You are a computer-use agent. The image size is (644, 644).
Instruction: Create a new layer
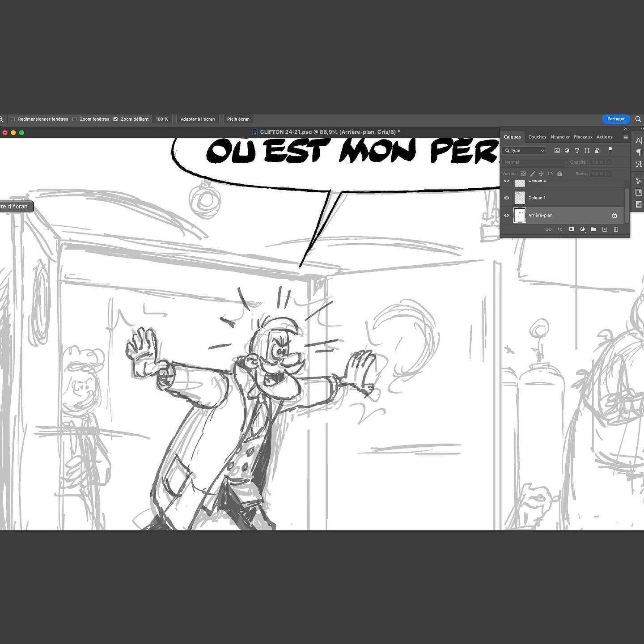point(605,229)
